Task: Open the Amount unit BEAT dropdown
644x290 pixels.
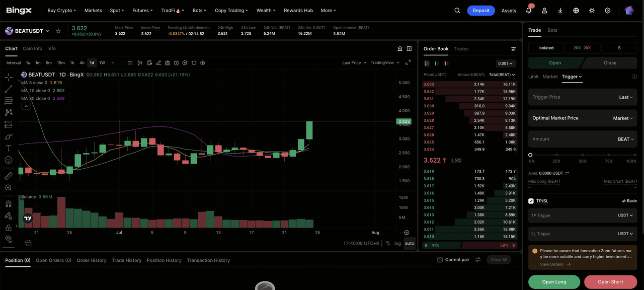Action: tap(626, 139)
